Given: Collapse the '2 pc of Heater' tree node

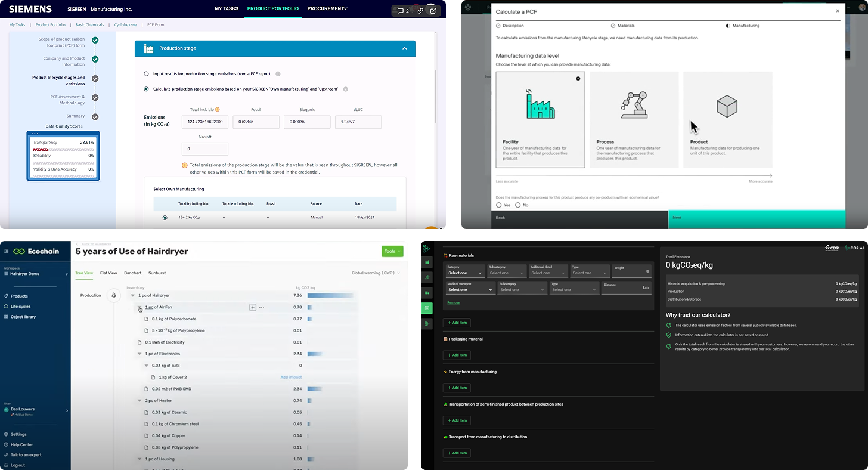Looking at the screenshot, I should click(x=139, y=401).
